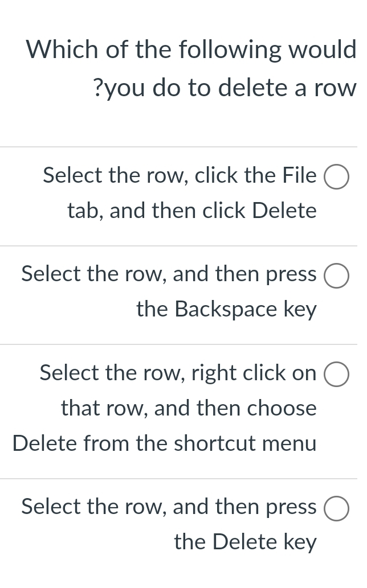Select the Delete key answer's radio button

coord(336,508)
